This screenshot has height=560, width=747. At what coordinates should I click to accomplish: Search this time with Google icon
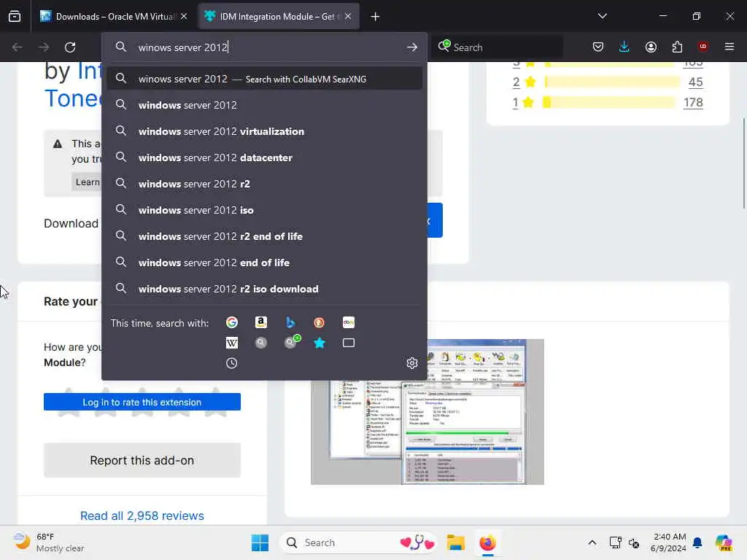click(231, 322)
